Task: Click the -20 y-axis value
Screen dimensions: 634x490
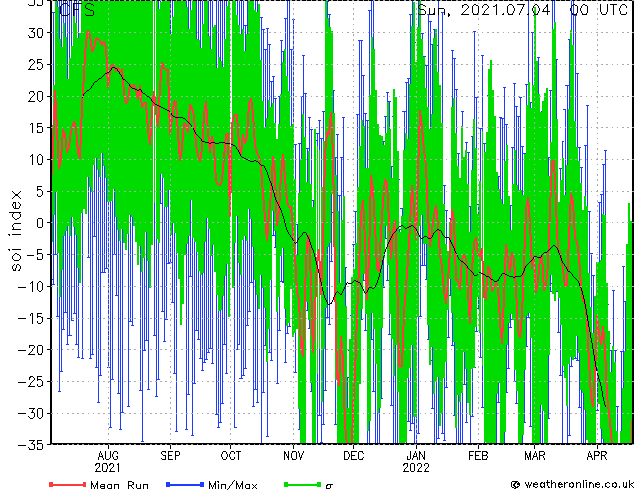Action: click(x=32, y=350)
